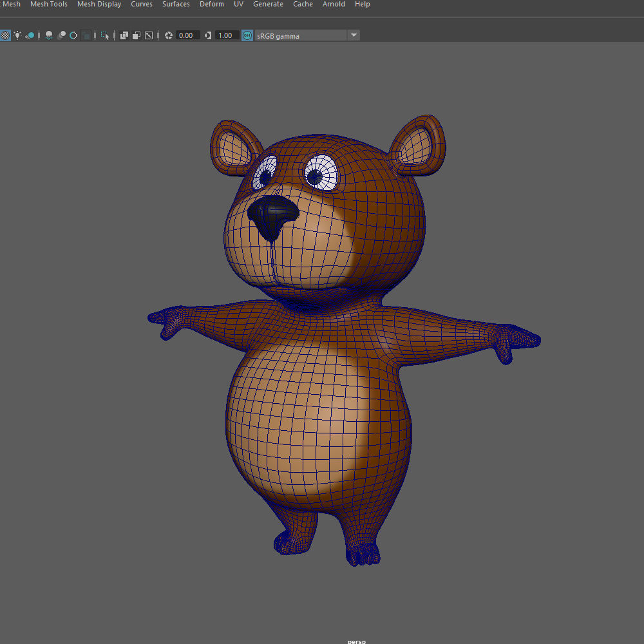Toggle X-ray active components icon
The image size is (644, 644).
tap(137, 35)
